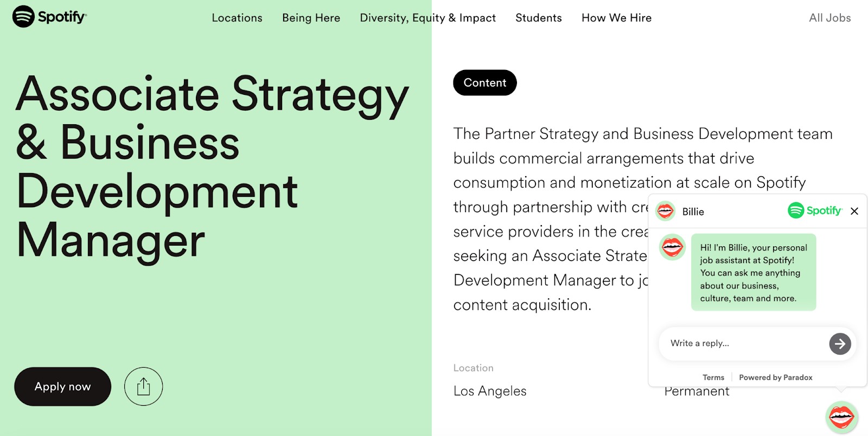The height and width of the screenshot is (436, 868).
Task: Click the Apply now button
Action: coord(63,387)
